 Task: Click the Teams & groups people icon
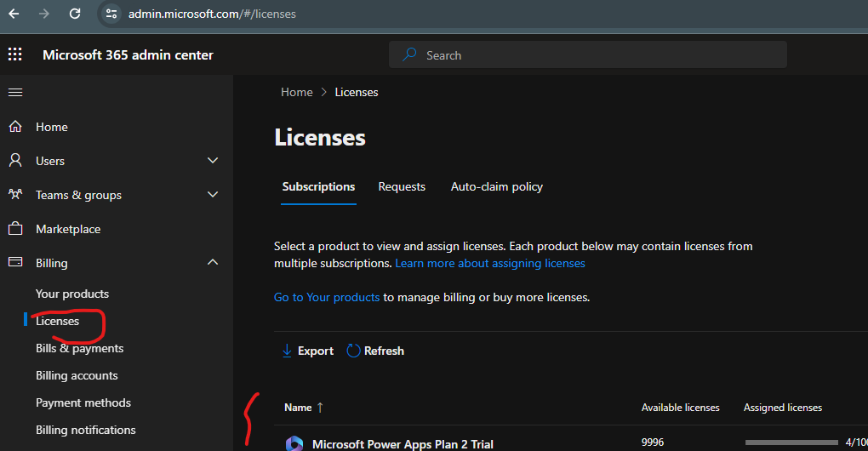pyautogui.click(x=15, y=194)
